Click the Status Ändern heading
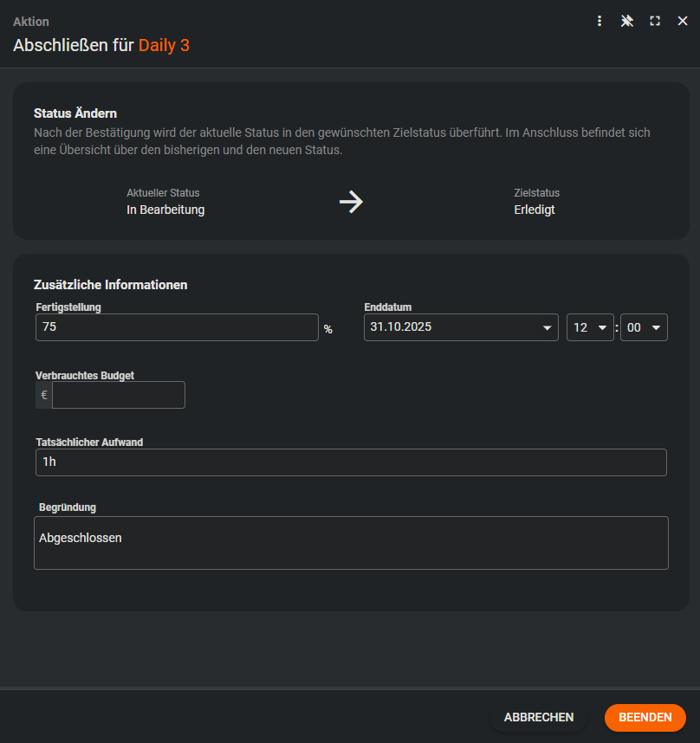The height and width of the screenshot is (743, 700). pyautogui.click(x=75, y=113)
